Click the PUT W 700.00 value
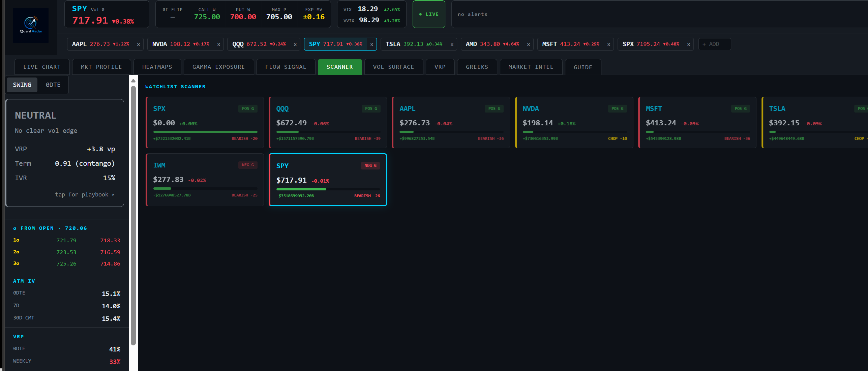The image size is (868, 371). click(x=243, y=17)
